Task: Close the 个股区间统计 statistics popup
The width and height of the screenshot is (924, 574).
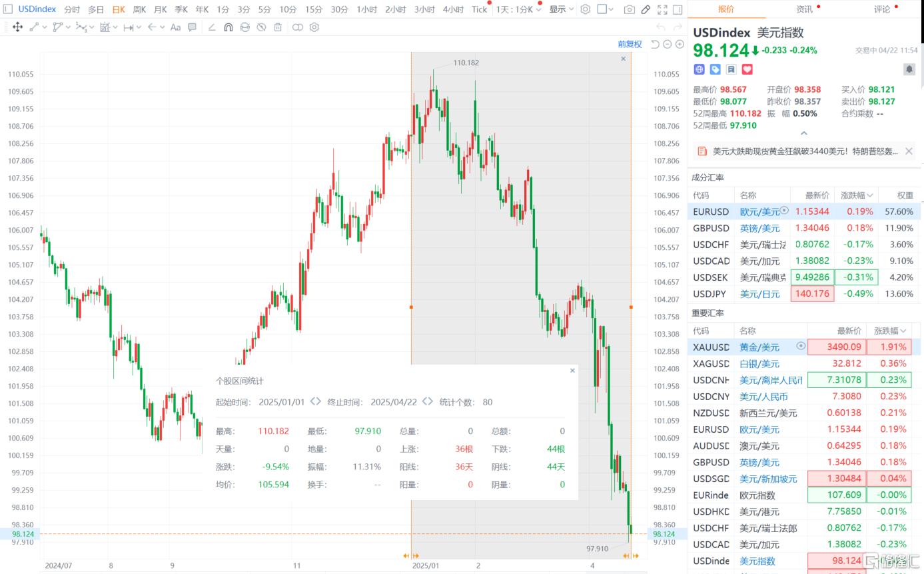Action: point(572,371)
